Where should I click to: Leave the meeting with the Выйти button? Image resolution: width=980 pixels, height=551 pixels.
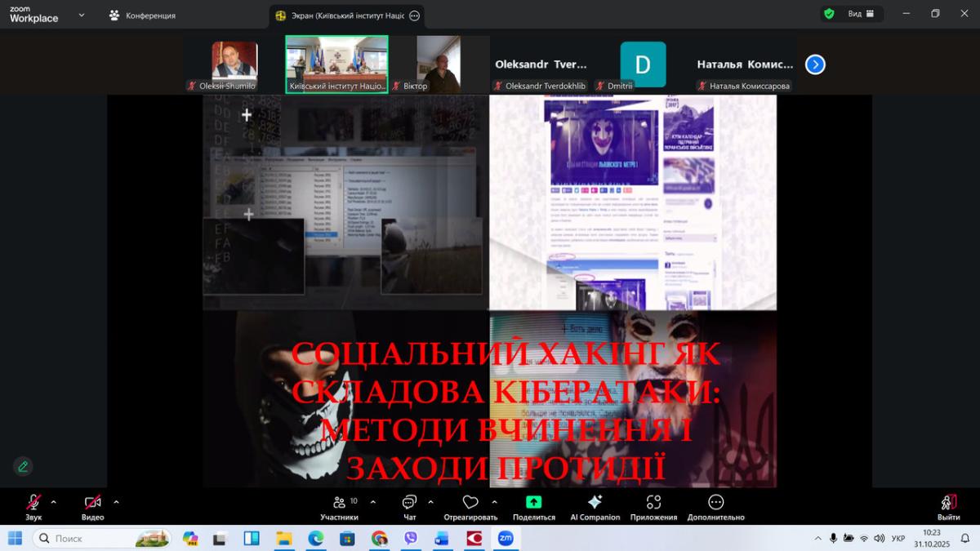point(948,507)
